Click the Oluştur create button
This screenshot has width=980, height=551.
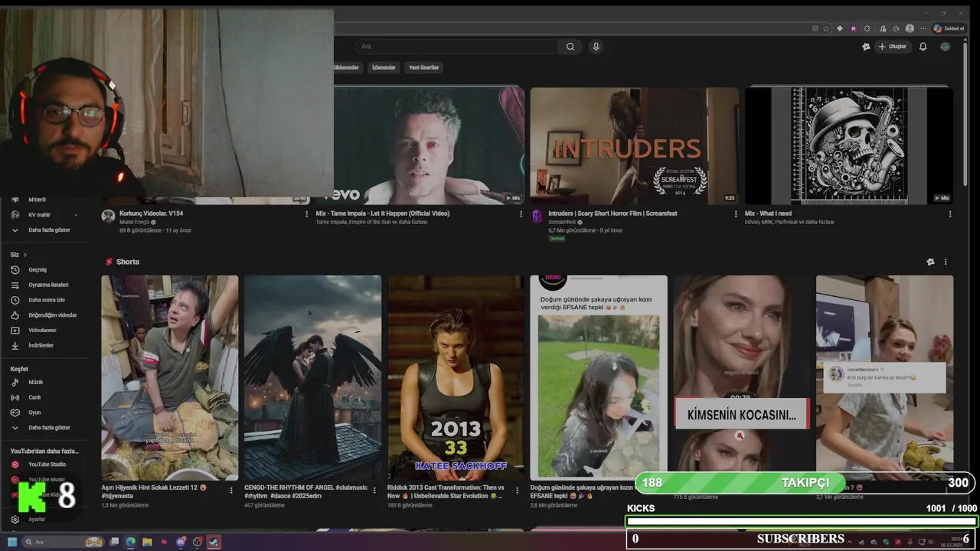tap(892, 47)
